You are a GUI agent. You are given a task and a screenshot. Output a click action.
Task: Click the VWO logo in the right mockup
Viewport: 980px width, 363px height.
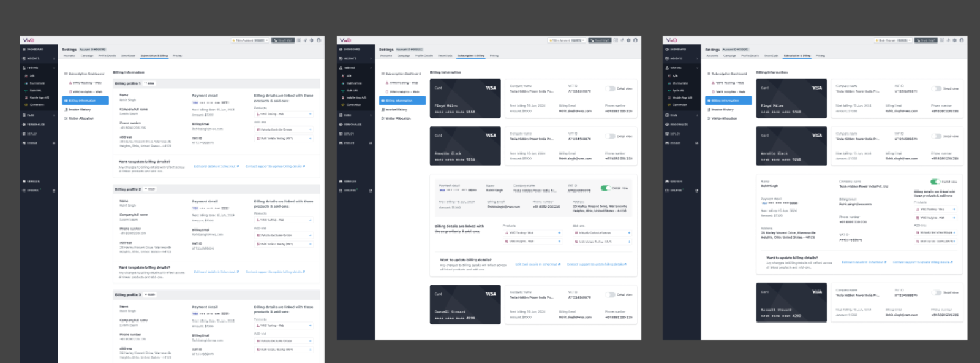tap(671, 40)
